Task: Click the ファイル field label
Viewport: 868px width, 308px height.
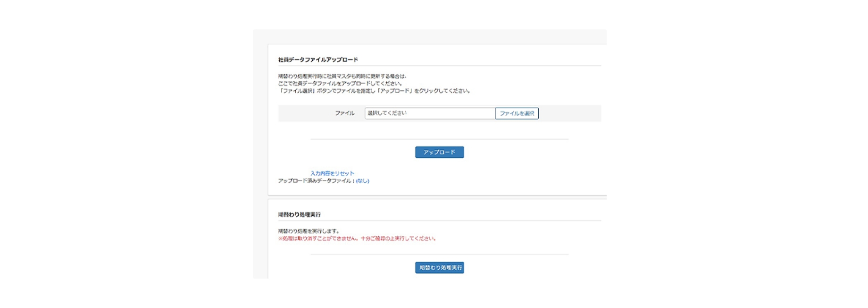Action: 345,113
